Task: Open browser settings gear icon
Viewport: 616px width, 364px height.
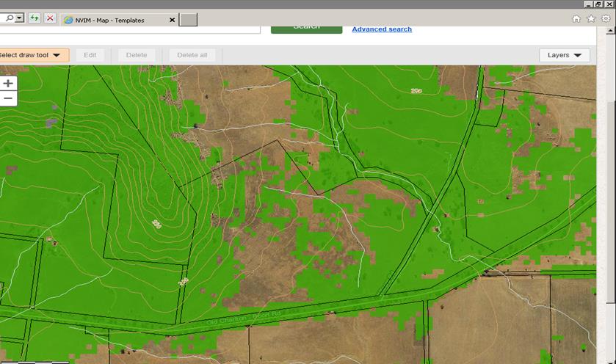Action: (606, 19)
